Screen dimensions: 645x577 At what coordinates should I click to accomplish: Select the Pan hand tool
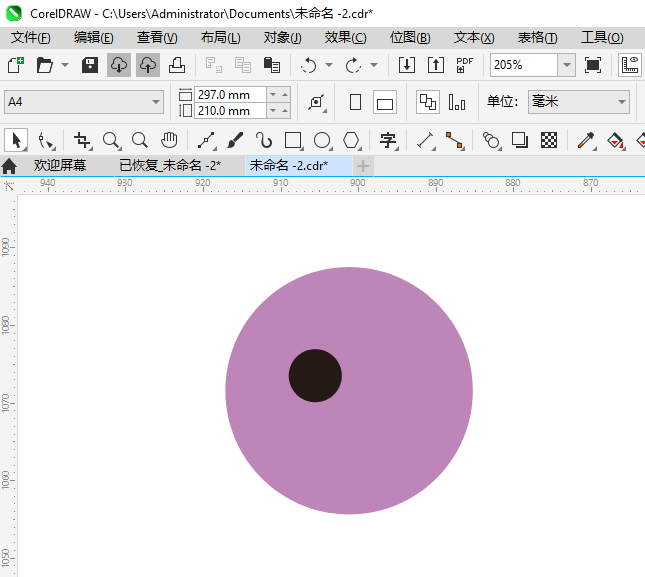point(169,140)
